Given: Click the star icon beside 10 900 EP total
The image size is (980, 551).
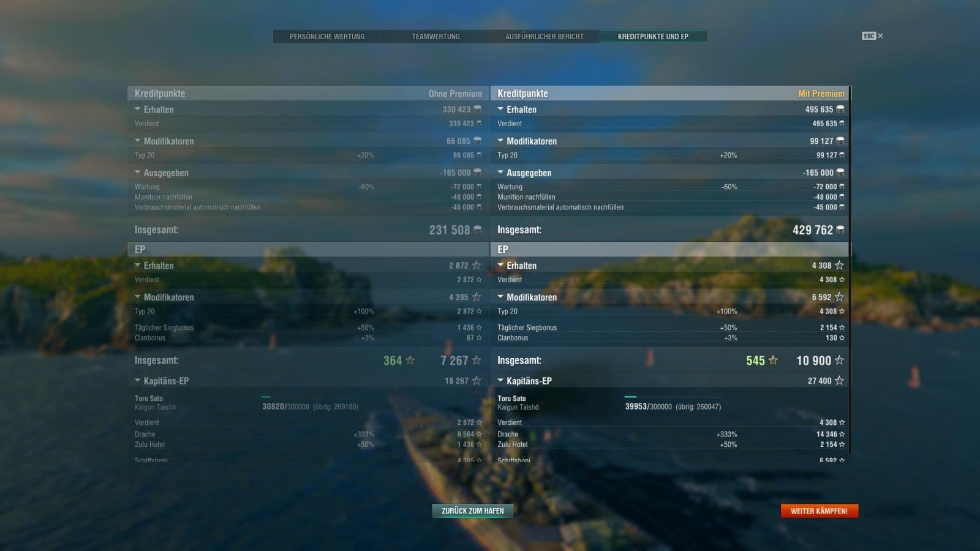Looking at the screenshot, I should [839, 361].
